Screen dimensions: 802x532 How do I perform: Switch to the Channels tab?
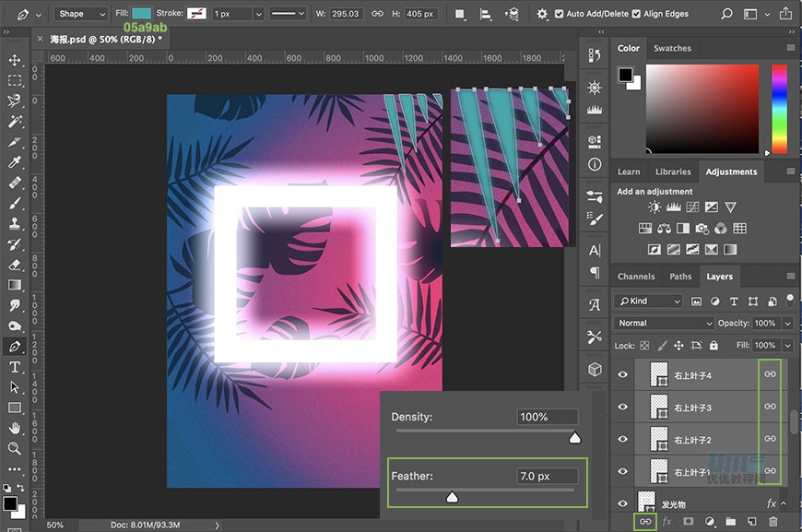point(636,277)
